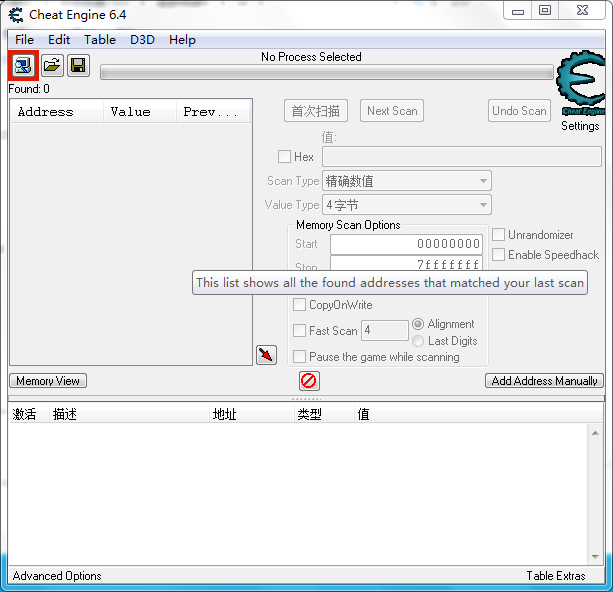
Task: Click the Value column header
Action: tap(140, 112)
